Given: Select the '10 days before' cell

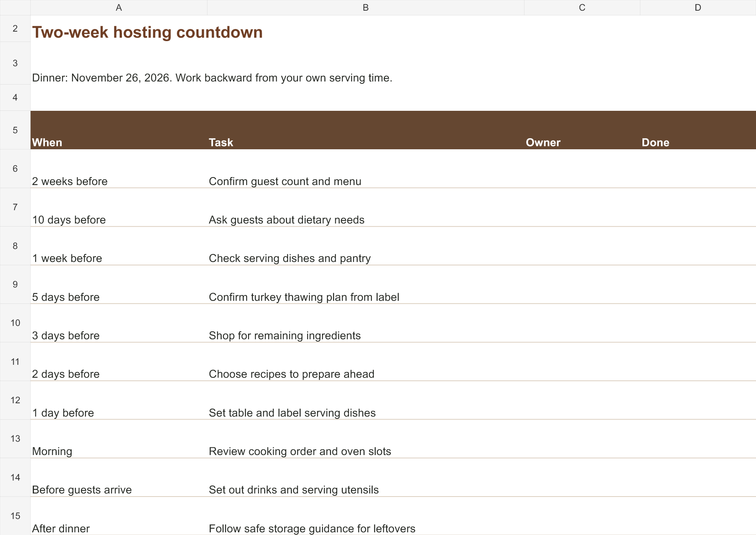Looking at the screenshot, I should coord(119,207).
